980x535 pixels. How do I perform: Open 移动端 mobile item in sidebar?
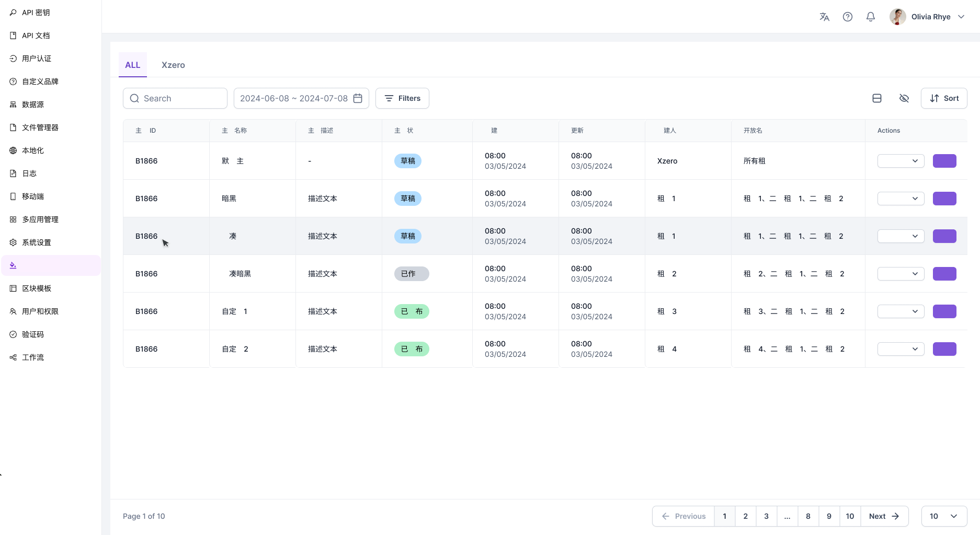coord(51,196)
